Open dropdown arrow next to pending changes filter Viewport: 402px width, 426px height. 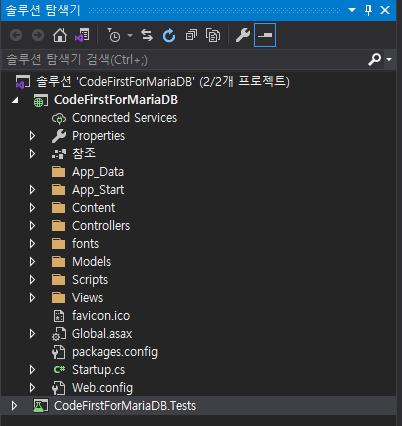point(130,35)
